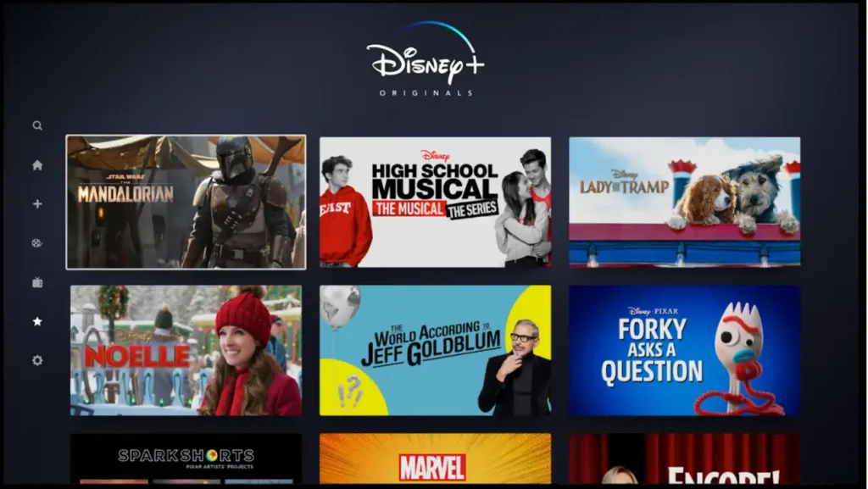
Task: Open High School Musical The Series tile
Action: pos(435,203)
